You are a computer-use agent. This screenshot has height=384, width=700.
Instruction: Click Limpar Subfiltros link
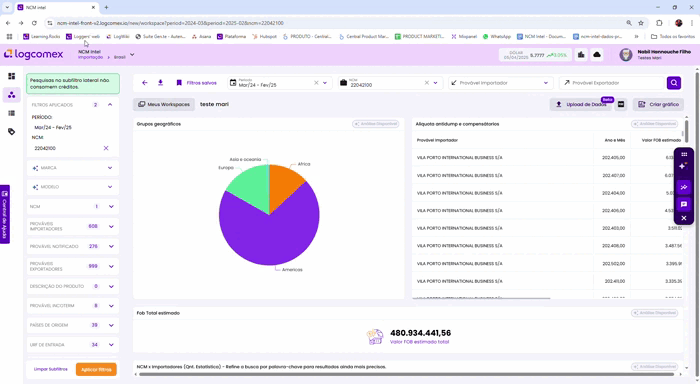point(50,369)
